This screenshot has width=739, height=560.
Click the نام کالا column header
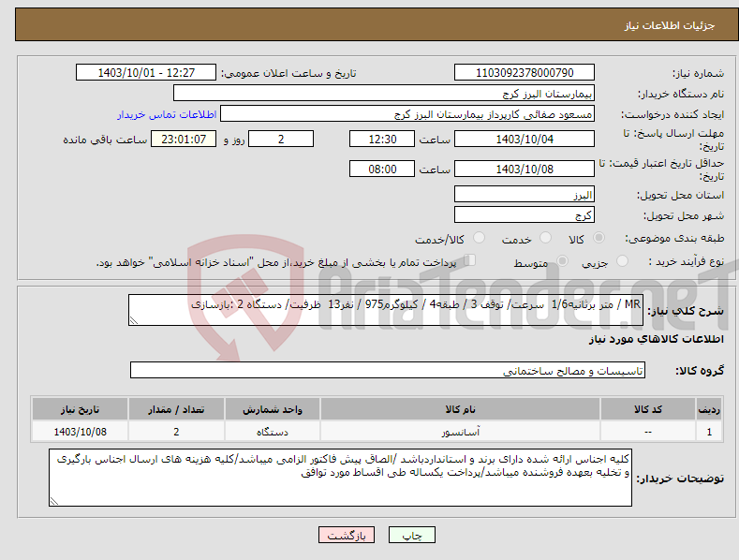coord(460,409)
